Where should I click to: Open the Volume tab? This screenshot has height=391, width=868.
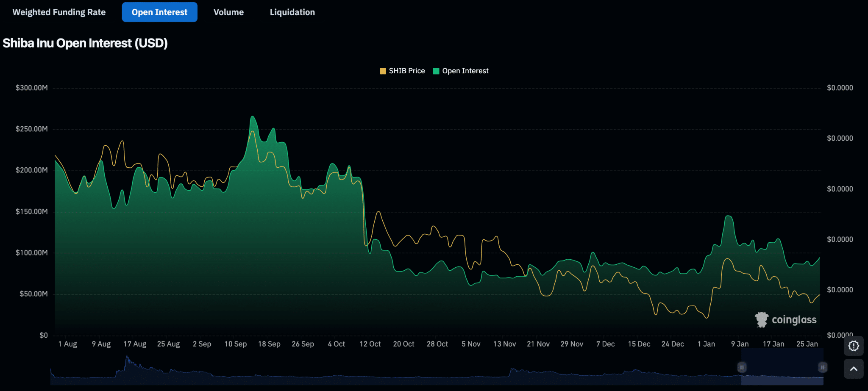(x=228, y=12)
